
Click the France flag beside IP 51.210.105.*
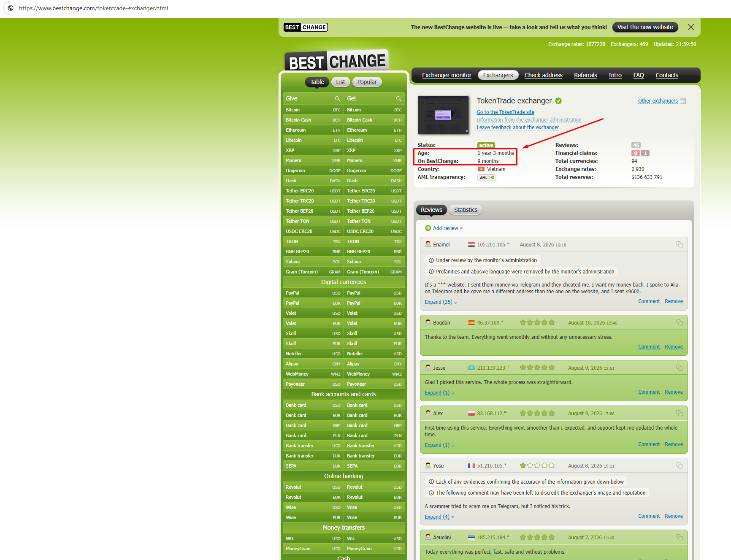[x=471, y=466]
